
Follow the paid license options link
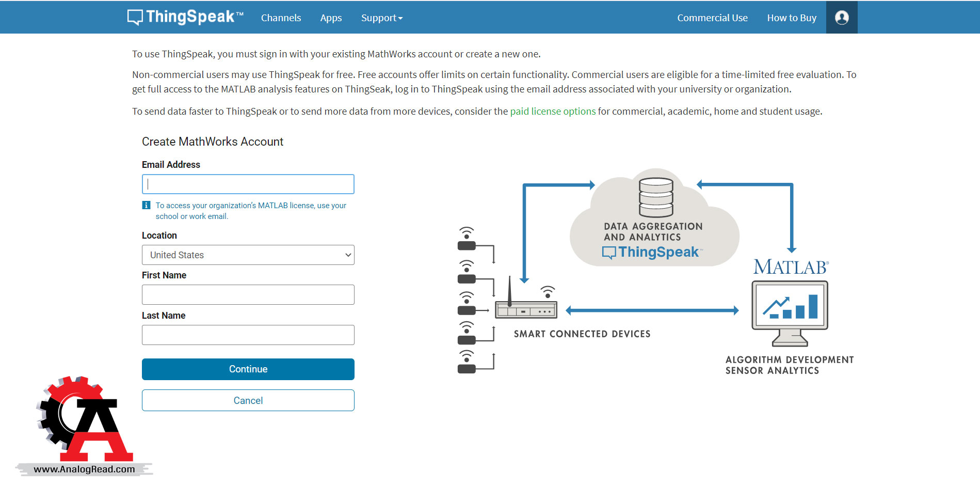click(553, 111)
